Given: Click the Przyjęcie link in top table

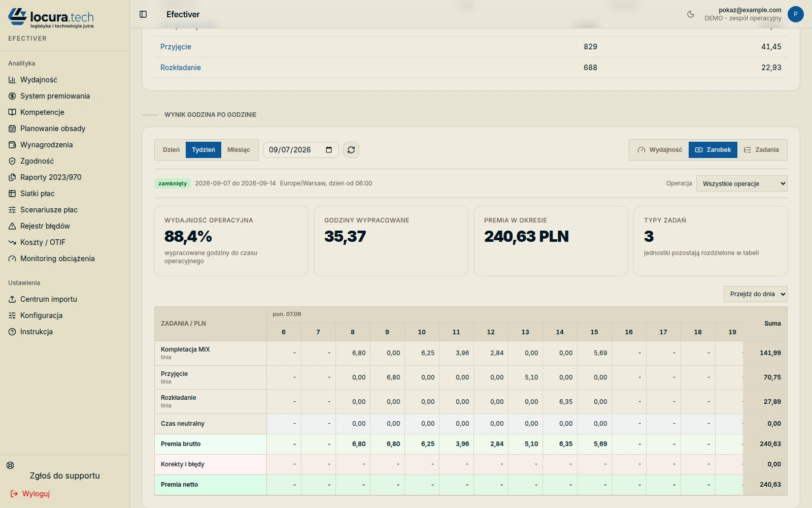Looking at the screenshot, I should (176, 47).
